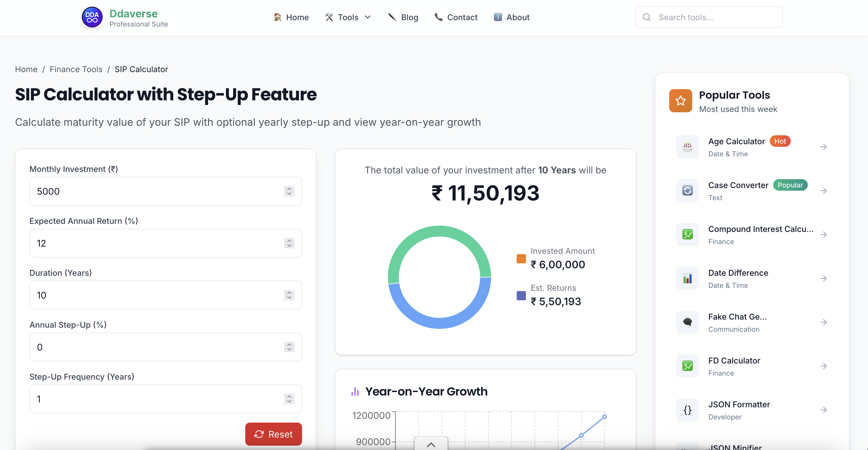Click the Fake Chat Generator speech bubble icon

pyautogui.click(x=687, y=322)
